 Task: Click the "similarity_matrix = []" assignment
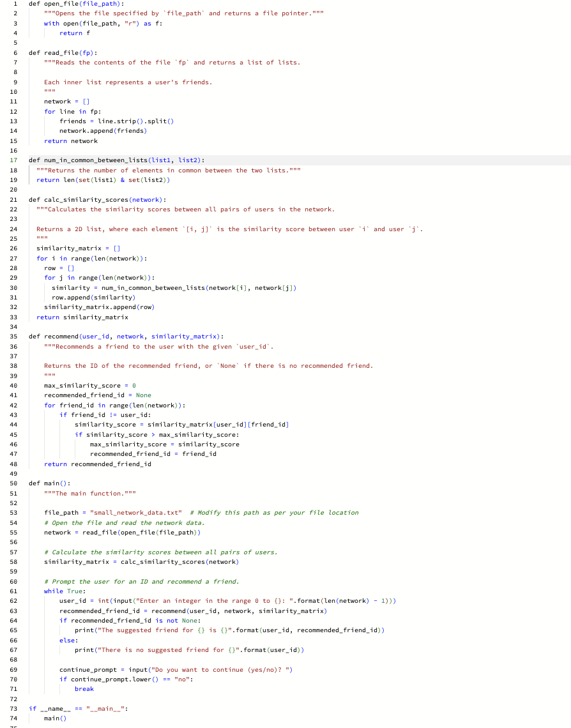coord(79,248)
